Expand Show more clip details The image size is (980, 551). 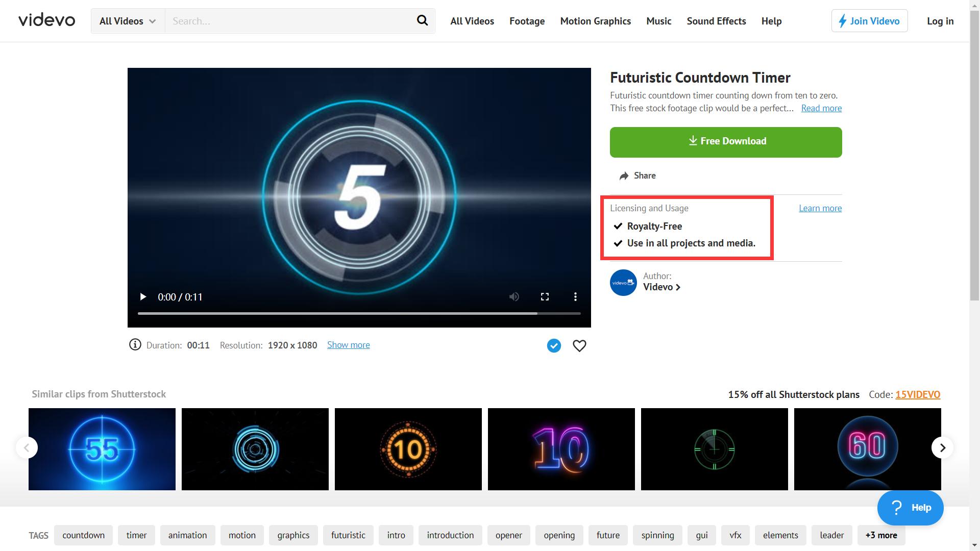point(348,345)
